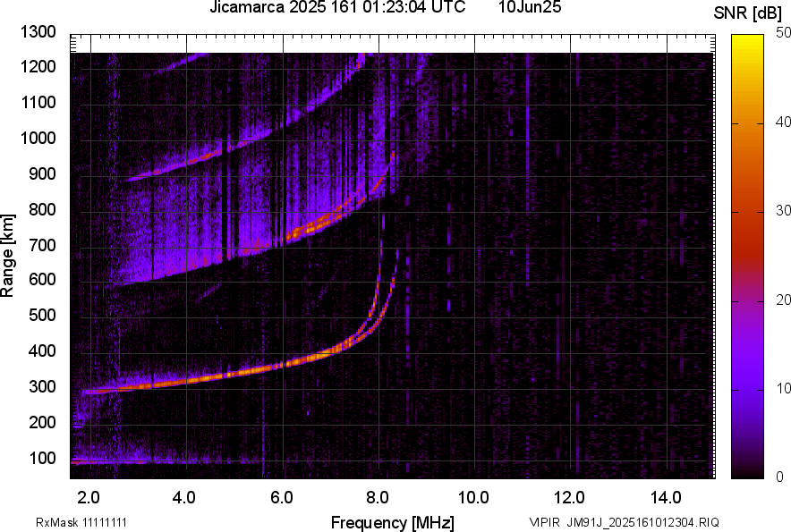
Task: Click the 'RxMask 11111111' footer text
Action: click(81, 522)
